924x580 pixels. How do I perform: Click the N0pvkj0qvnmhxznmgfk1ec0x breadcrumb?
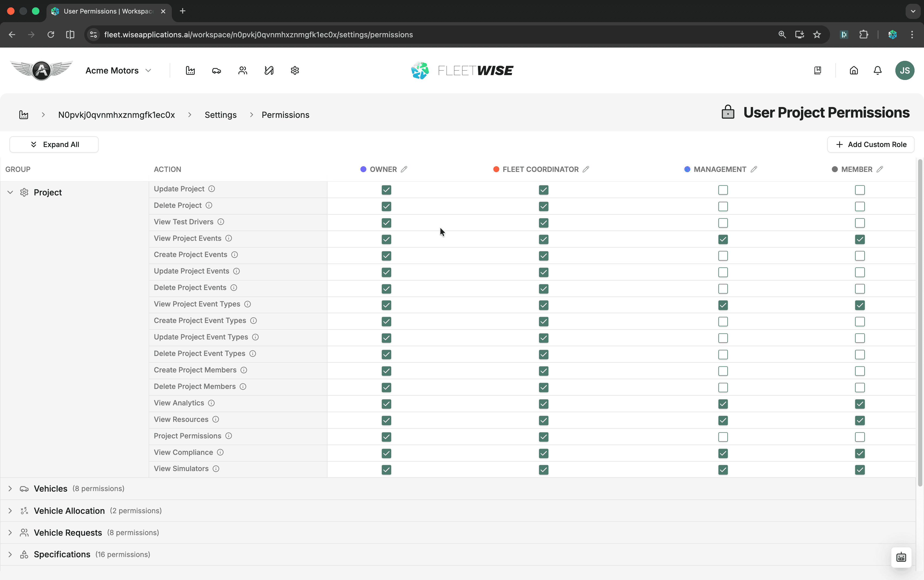[116, 115]
